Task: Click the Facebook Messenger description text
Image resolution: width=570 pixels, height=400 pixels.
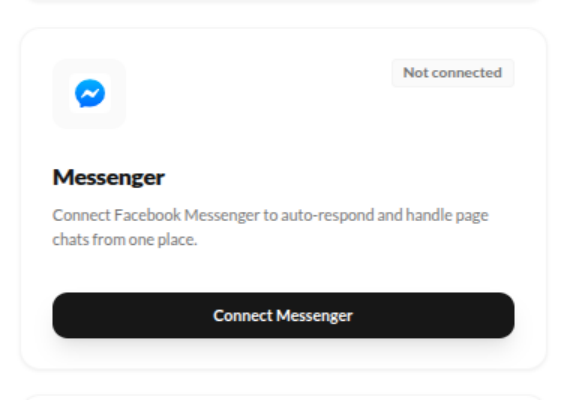Action: (x=270, y=227)
